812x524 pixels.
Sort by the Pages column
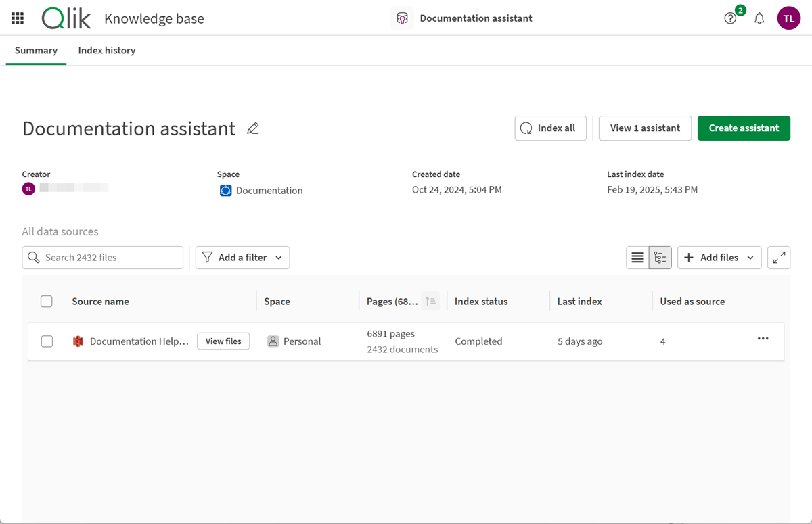pyautogui.click(x=430, y=302)
